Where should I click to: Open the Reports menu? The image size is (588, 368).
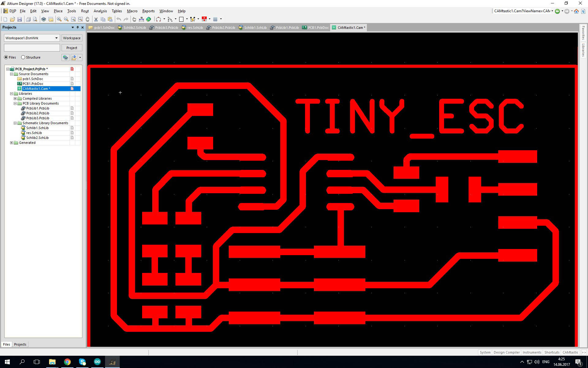click(x=148, y=11)
